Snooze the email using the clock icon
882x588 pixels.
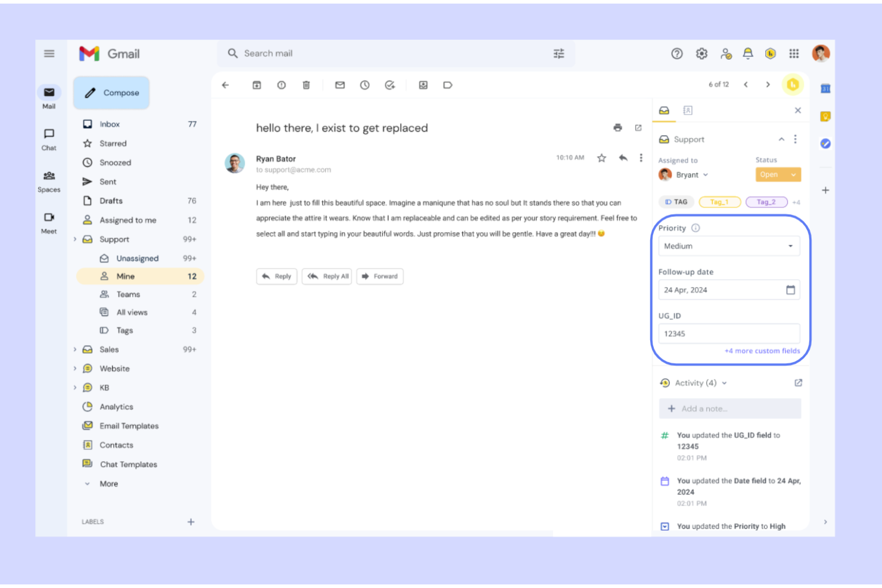tap(364, 85)
